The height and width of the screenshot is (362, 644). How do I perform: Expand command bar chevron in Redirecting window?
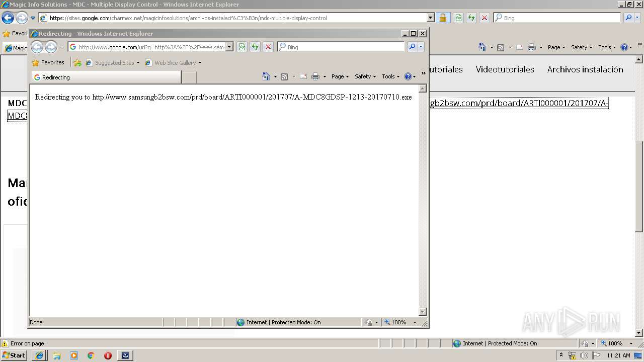(x=423, y=73)
